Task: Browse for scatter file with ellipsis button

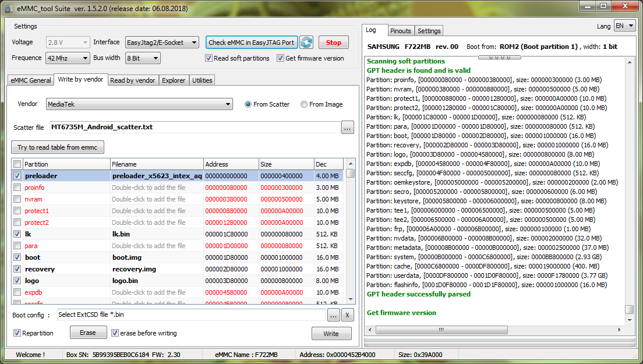Action: point(347,128)
